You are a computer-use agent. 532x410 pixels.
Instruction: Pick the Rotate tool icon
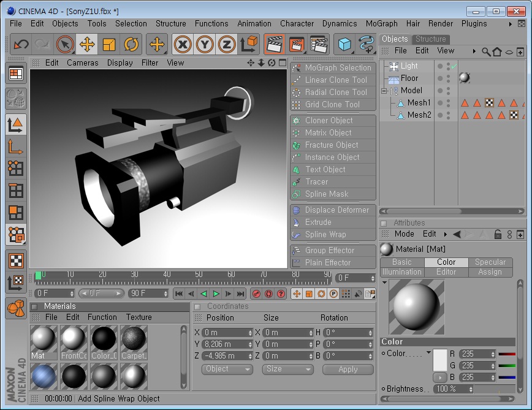(131, 44)
